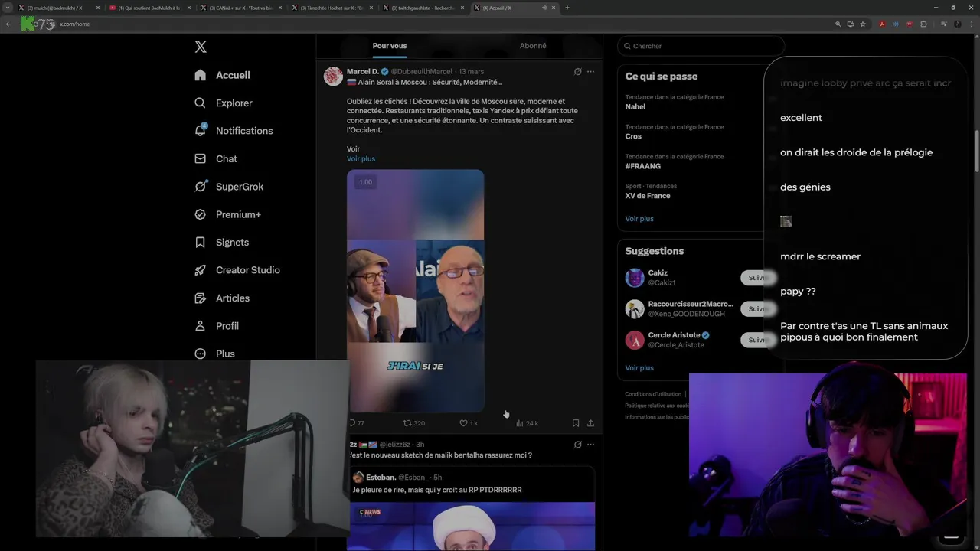
Task: Open the Plus more-options icon
Action: 201,354
